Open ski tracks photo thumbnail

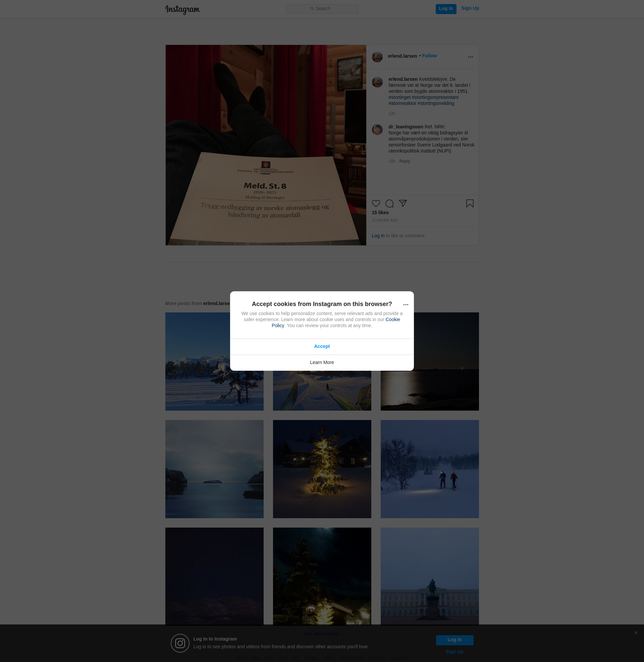click(322, 390)
